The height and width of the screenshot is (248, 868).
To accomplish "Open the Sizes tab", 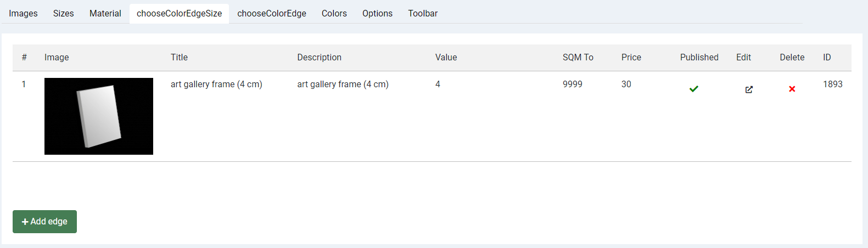I will [x=64, y=13].
